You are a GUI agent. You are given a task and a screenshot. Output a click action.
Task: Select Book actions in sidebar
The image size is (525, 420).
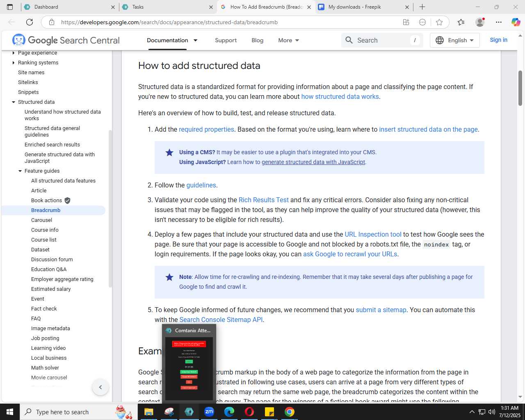46,201
